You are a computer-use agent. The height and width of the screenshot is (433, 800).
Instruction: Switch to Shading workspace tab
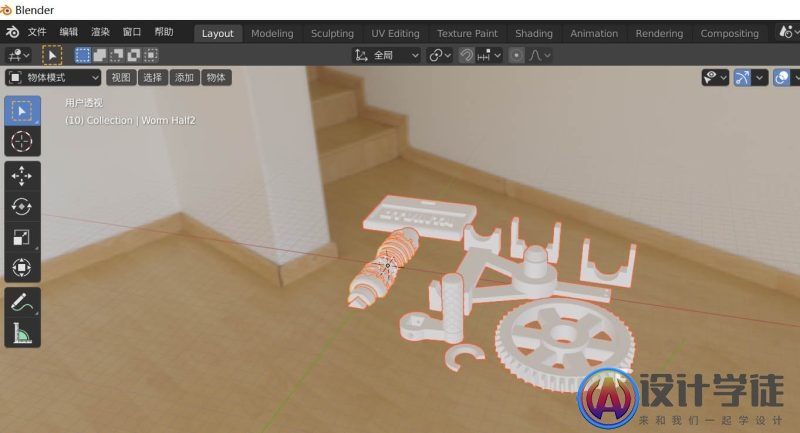click(x=534, y=33)
